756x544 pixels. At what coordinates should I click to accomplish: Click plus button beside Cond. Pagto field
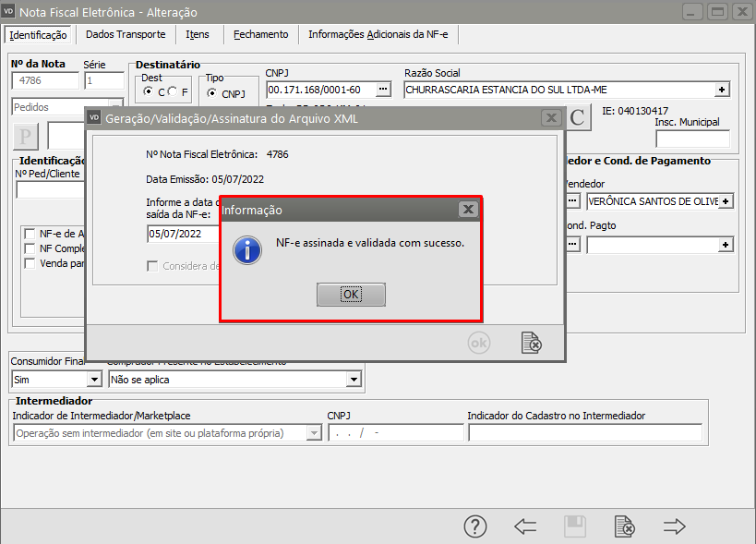point(726,245)
